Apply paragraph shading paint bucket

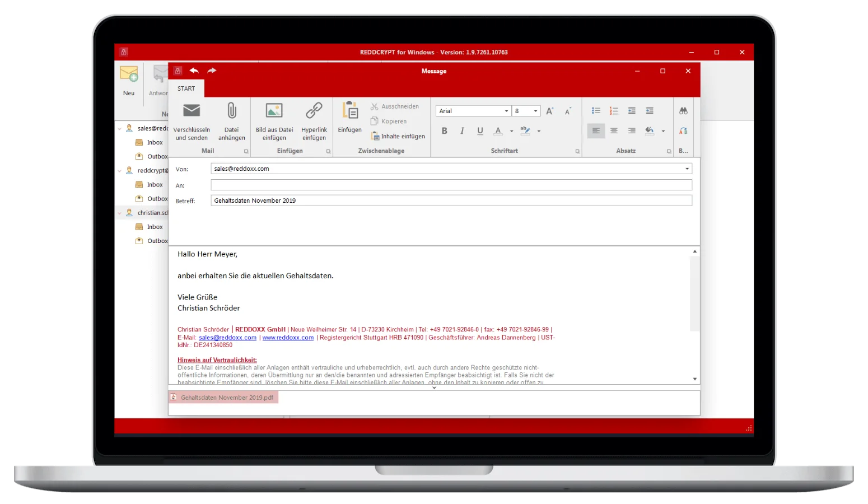coord(650,130)
